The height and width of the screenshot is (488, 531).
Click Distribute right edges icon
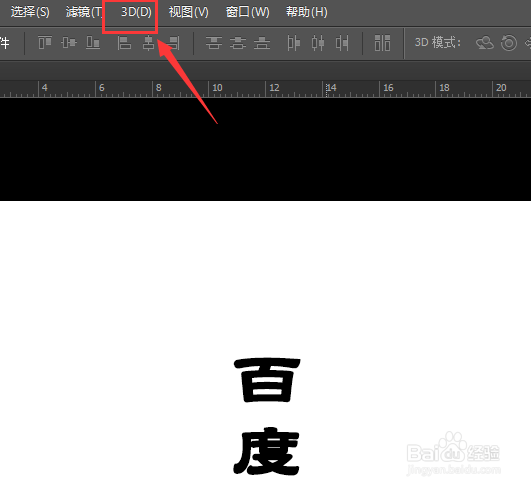[342, 43]
